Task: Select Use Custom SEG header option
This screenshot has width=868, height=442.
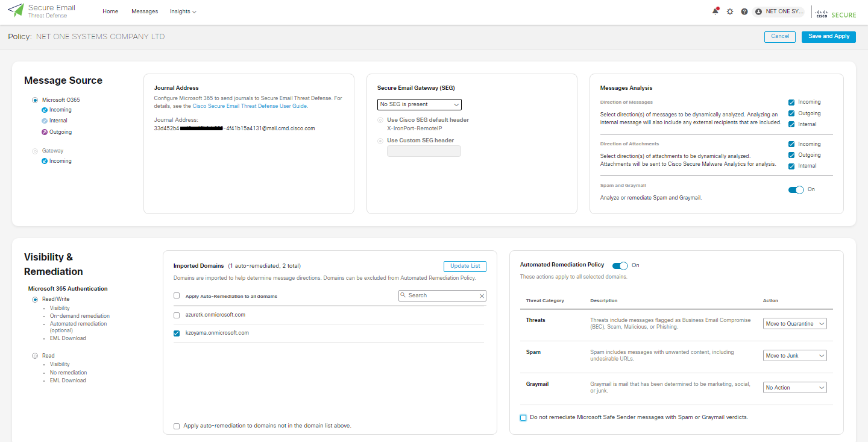Action: (x=380, y=140)
